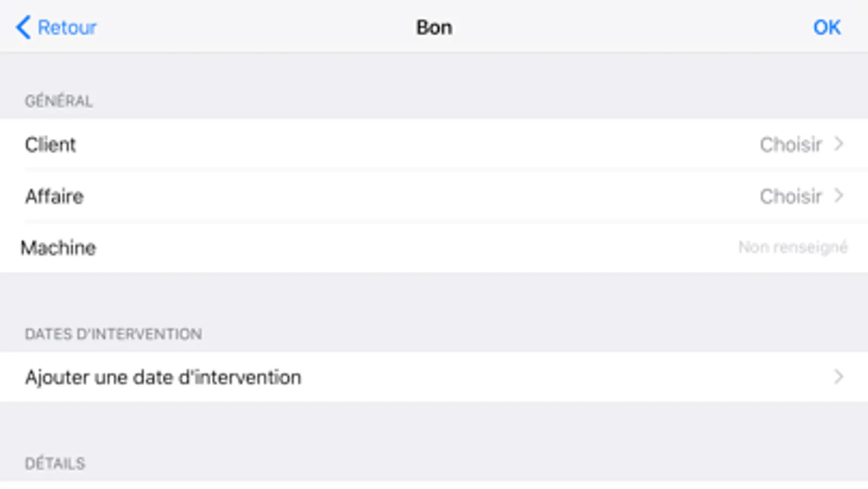
Task: Tap the Bon title in the navigation bar
Action: (x=433, y=27)
